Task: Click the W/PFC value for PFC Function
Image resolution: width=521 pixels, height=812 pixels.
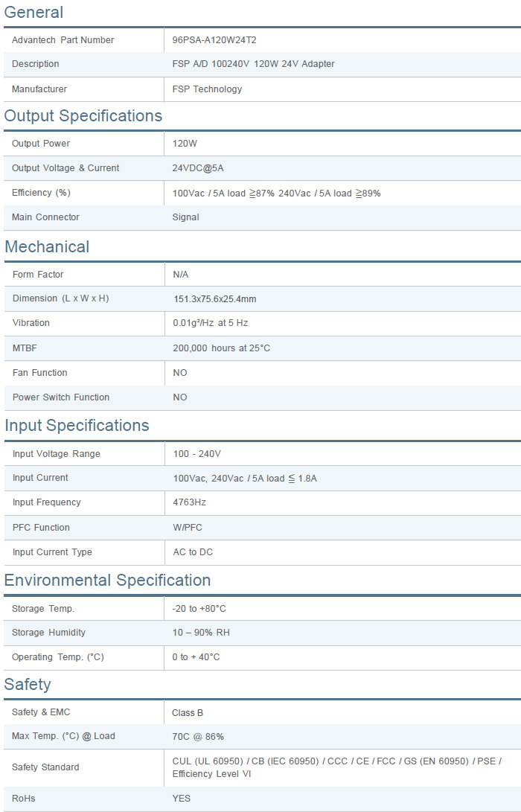Action: (188, 528)
